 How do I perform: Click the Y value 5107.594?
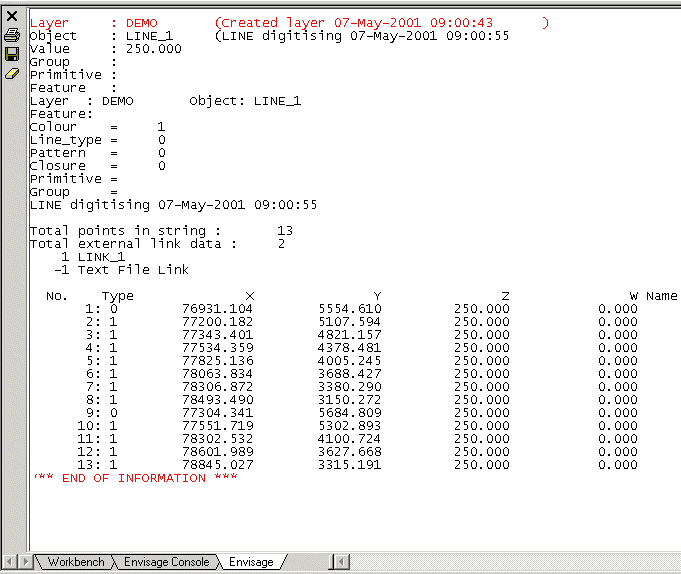[350, 322]
